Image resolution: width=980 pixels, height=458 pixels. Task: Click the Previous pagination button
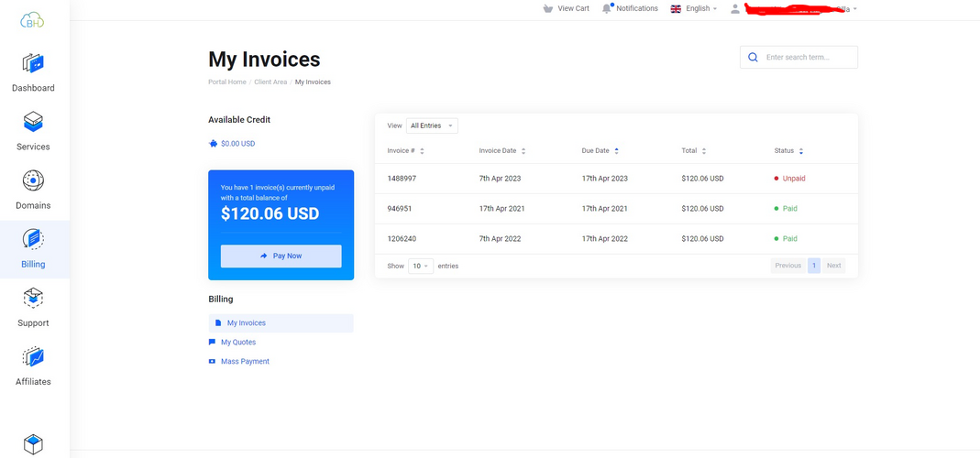(x=788, y=266)
